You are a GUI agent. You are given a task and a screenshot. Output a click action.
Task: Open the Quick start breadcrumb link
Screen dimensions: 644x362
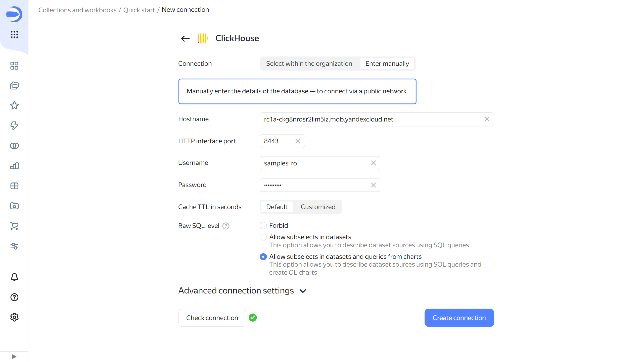click(139, 10)
